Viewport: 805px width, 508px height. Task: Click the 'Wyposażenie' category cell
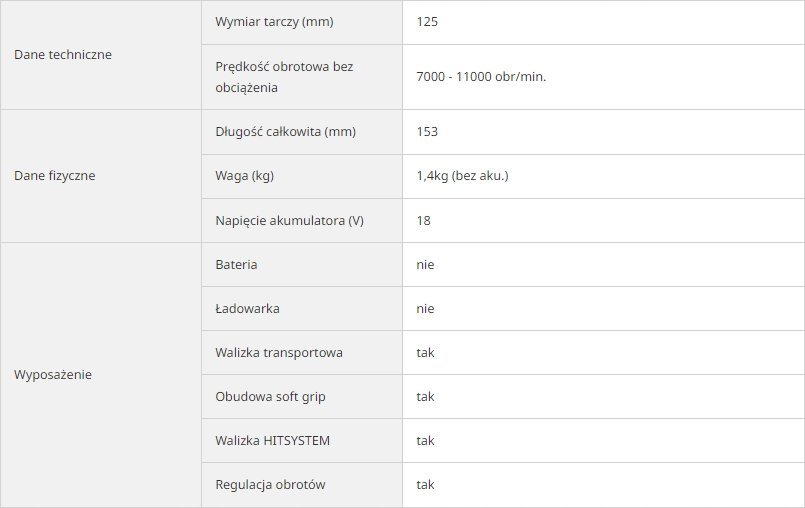click(53, 375)
